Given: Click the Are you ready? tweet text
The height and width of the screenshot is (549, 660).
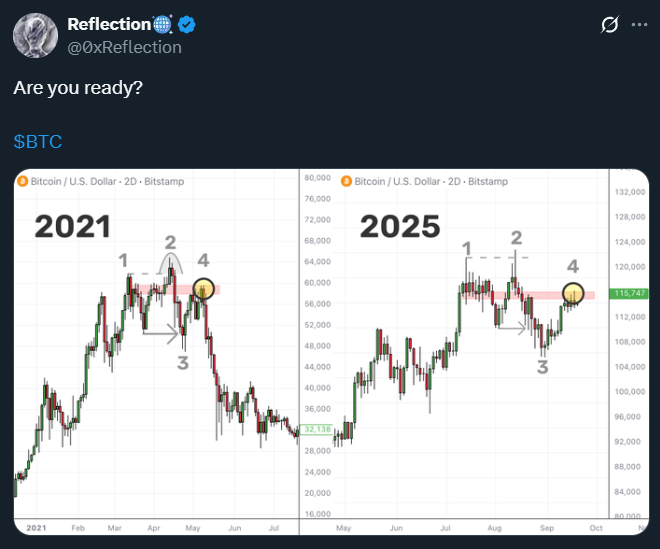Looking at the screenshot, I should tap(78, 88).
